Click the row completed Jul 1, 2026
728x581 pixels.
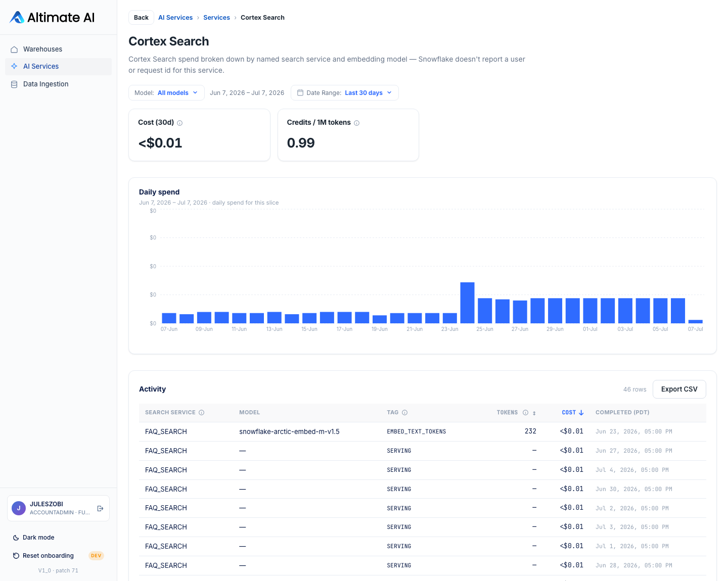tap(422, 547)
